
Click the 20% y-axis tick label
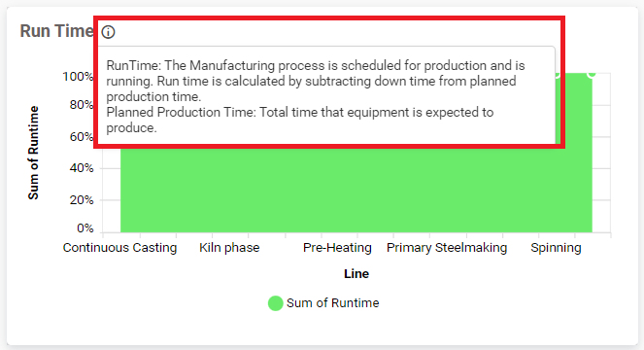(x=82, y=200)
